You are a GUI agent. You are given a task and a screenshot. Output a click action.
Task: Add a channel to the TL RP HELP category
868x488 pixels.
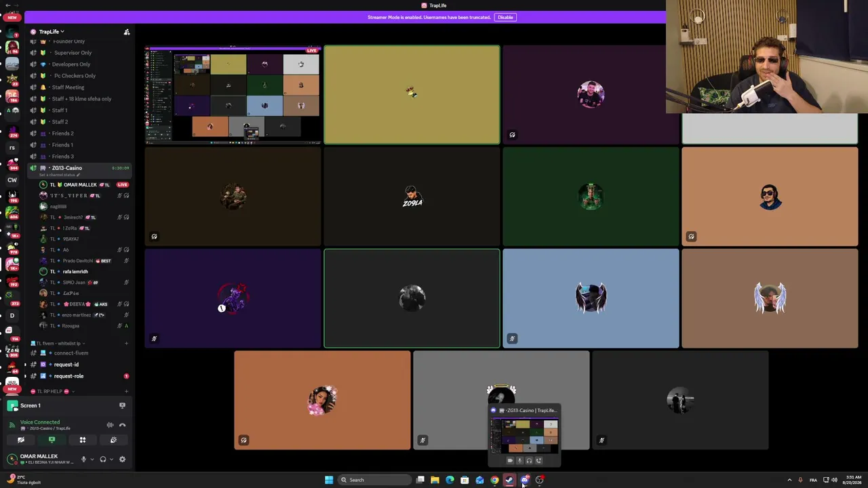coord(126,392)
